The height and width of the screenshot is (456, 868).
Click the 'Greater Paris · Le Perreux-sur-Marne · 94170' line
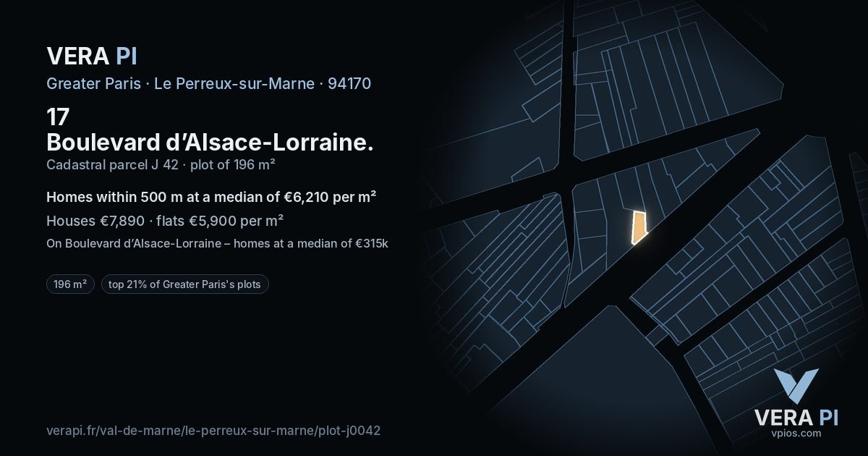(x=208, y=83)
